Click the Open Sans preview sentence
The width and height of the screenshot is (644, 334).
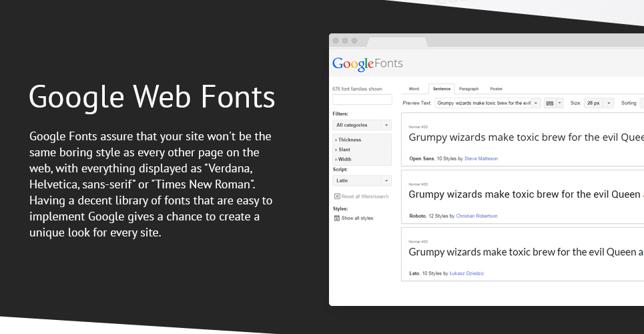(526, 138)
